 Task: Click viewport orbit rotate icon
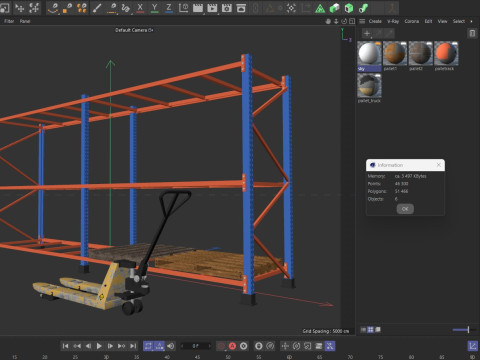(344, 21)
